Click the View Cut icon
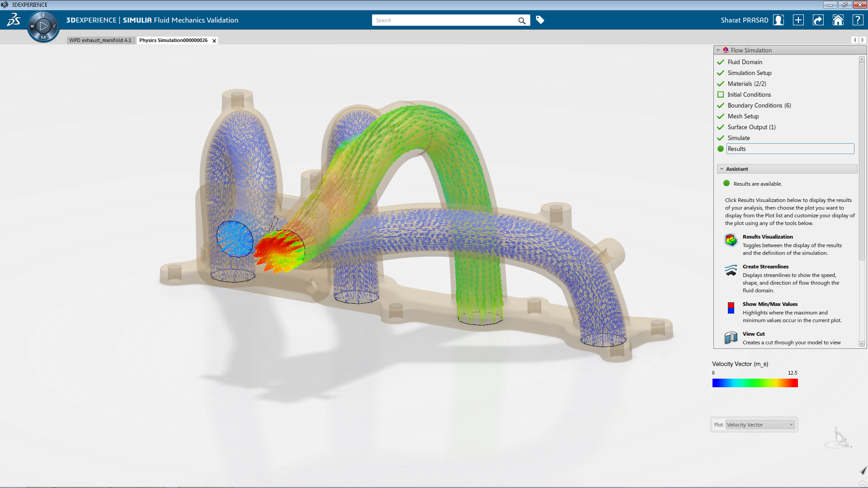 (x=731, y=338)
